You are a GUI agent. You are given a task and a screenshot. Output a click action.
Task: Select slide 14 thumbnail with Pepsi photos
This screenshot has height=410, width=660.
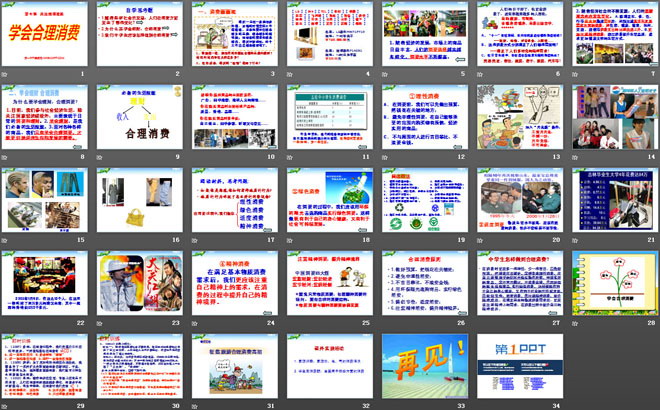[615, 117]
